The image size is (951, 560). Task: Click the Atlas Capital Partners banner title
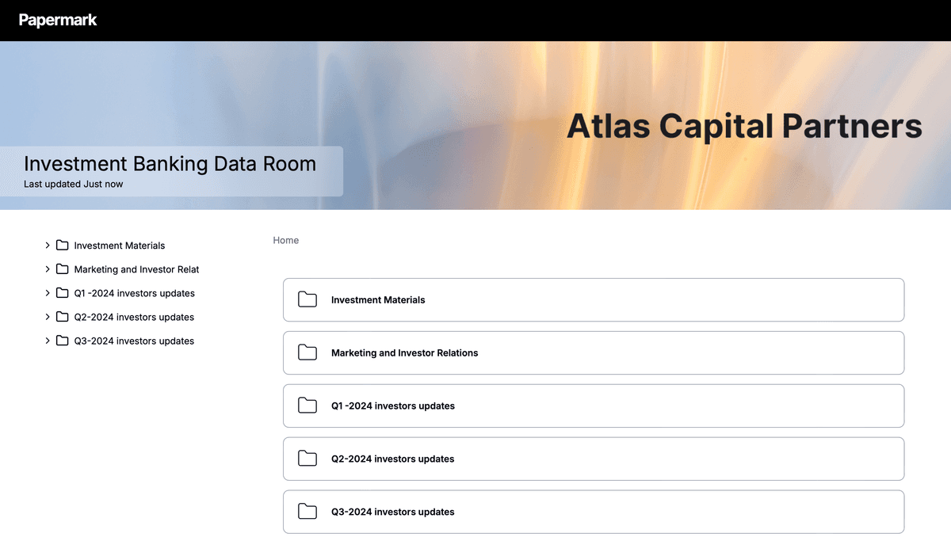point(745,126)
